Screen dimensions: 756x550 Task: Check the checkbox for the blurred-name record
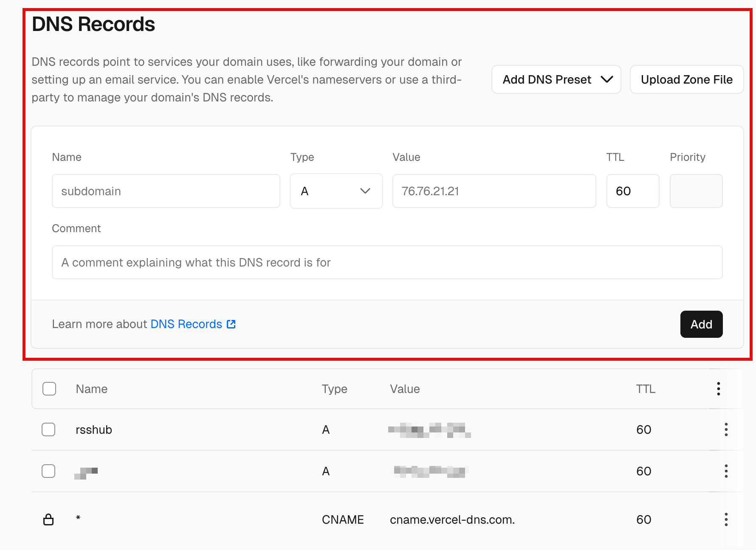pyautogui.click(x=48, y=471)
